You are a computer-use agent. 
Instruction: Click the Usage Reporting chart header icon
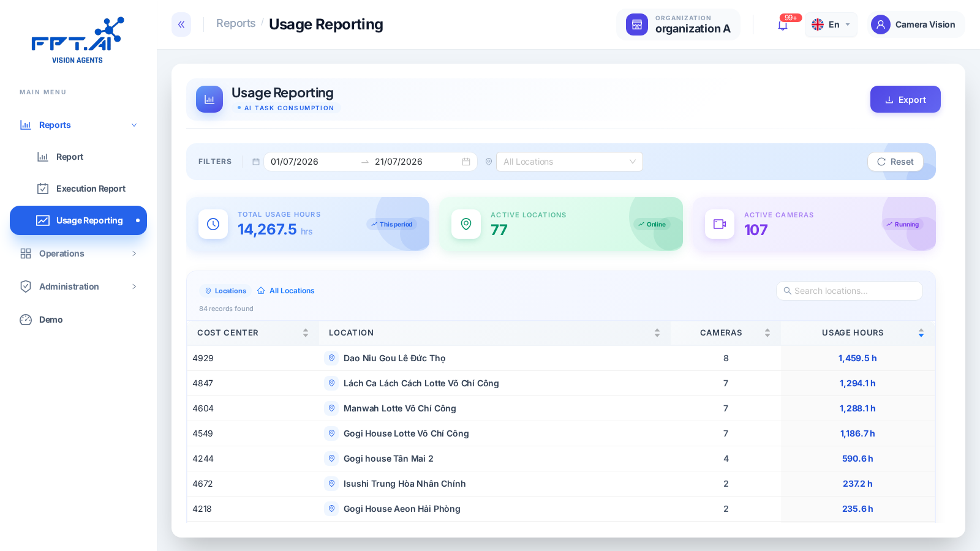209,99
